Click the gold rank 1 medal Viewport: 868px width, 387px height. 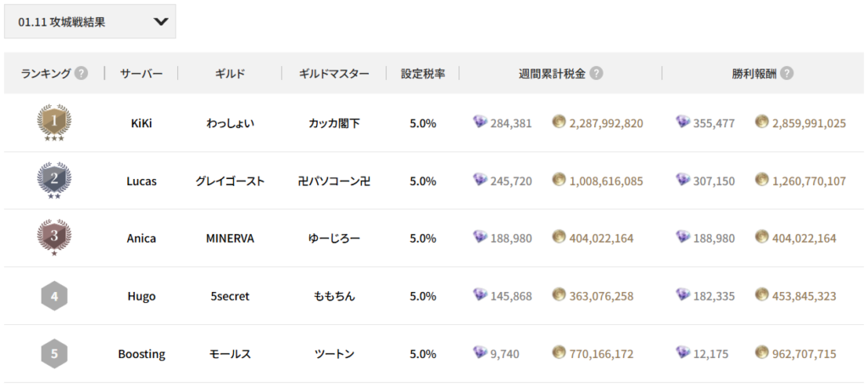pos(54,123)
